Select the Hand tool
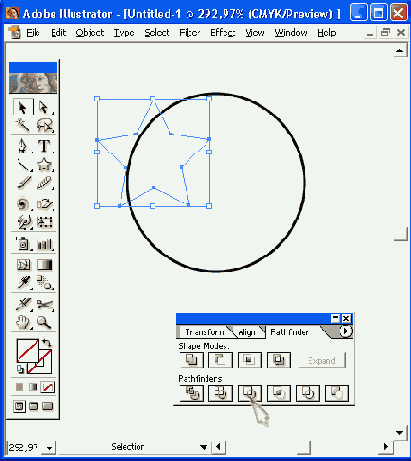 click(23, 322)
